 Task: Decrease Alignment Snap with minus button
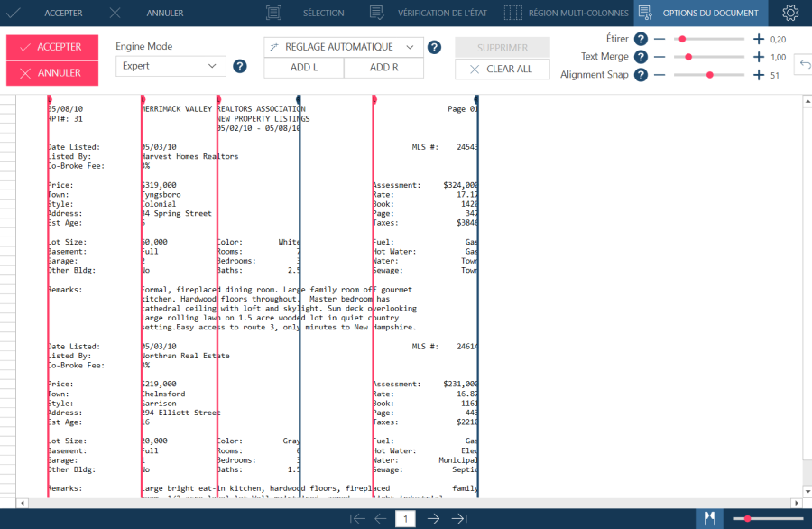tap(660, 75)
